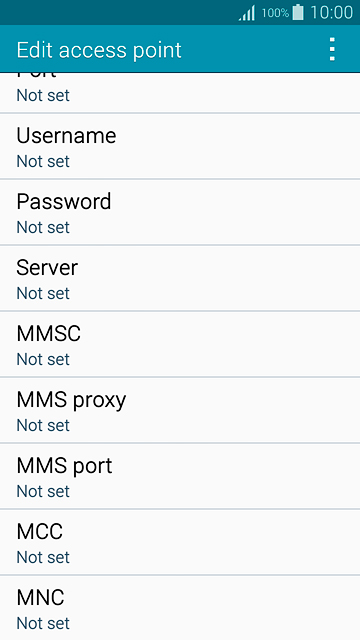Edit the Server field
The height and width of the screenshot is (640, 360).
[180, 278]
